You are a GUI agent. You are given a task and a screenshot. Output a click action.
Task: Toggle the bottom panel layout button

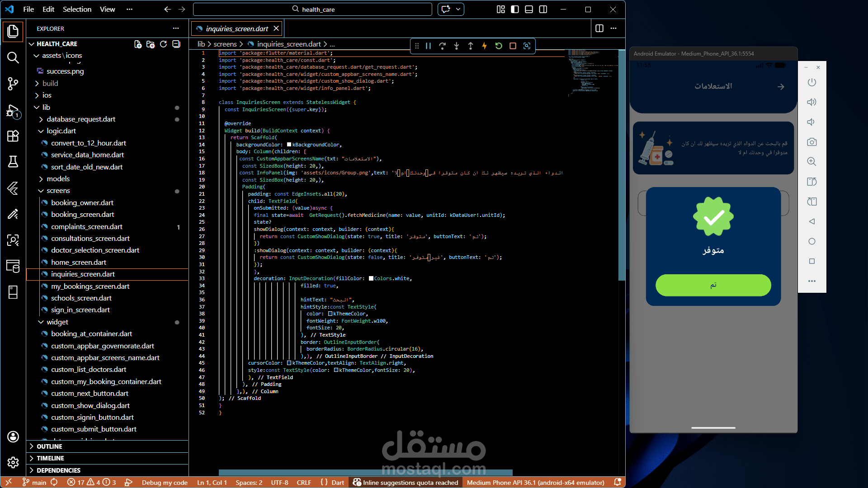click(x=528, y=9)
